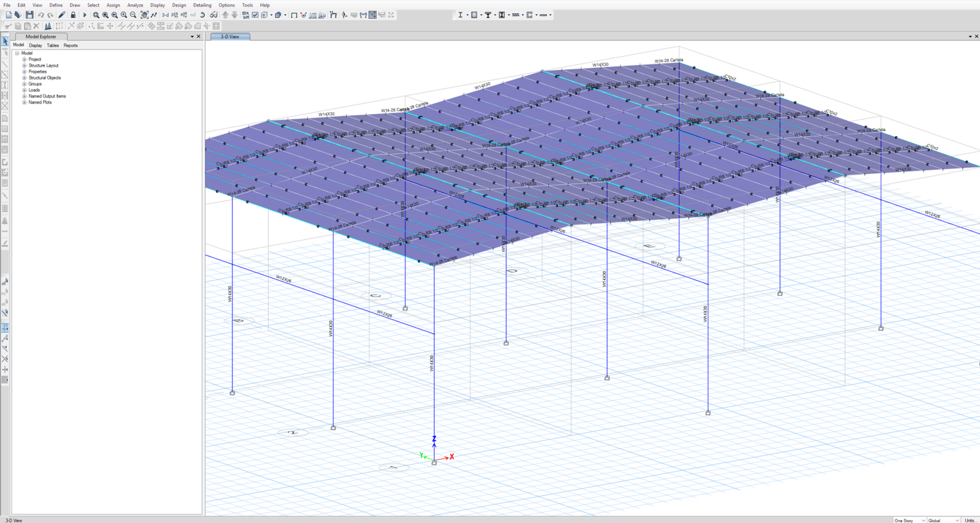Screen dimensions: 980x523
Task: Open the One Story dropdown
Action: coord(909,520)
